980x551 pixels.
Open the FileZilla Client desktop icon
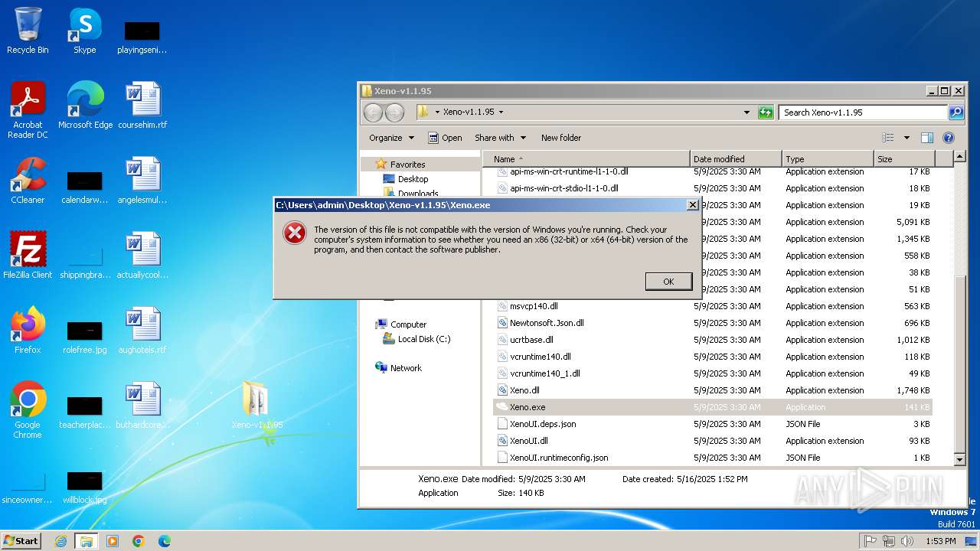(x=28, y=256)
